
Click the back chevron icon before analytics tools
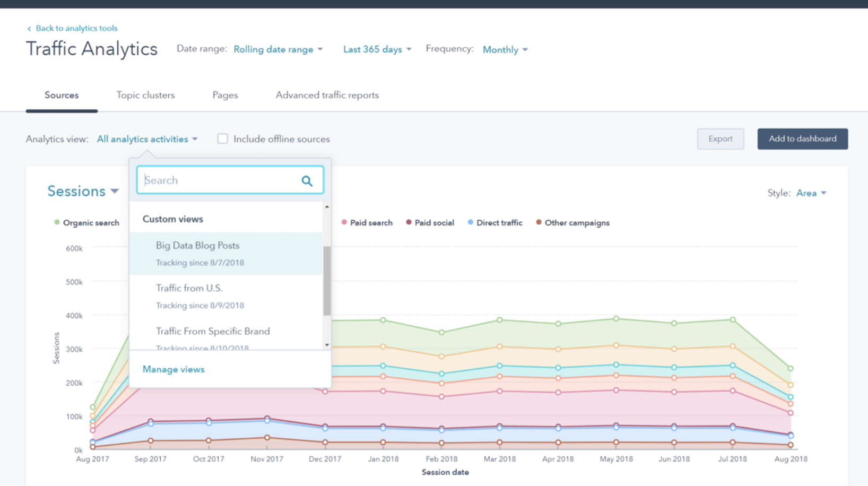coord(29,29)
